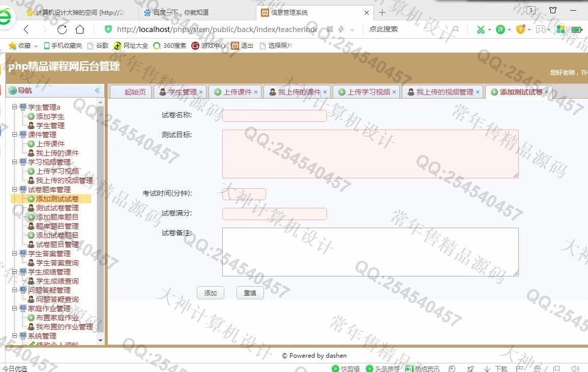588x372 pixels.
Task: Collapse the 课件管理 tree node
Action: click(x=14, y=134)
